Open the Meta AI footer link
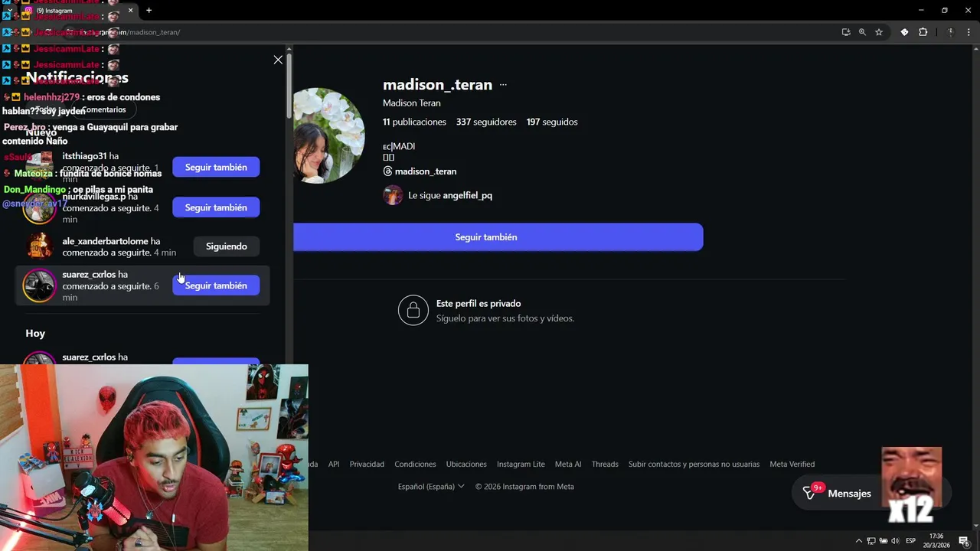 [568, 465]
